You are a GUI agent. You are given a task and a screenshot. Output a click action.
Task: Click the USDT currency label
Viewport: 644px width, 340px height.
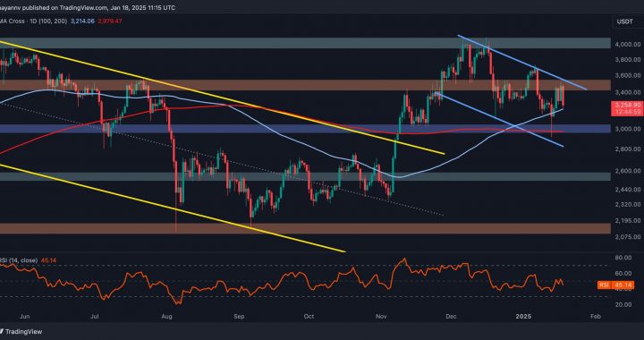coord(623,21)
